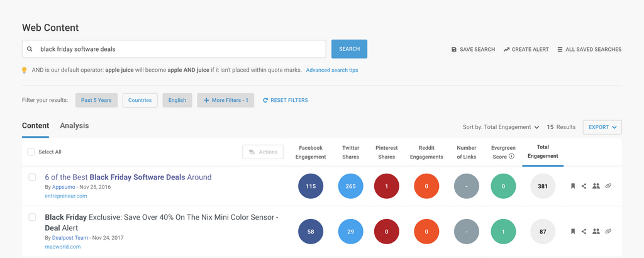Click link icon for Appsumo article row
The width and height of the screenshot is (644, 258).
pyautogui.click(x=608, y=186)
